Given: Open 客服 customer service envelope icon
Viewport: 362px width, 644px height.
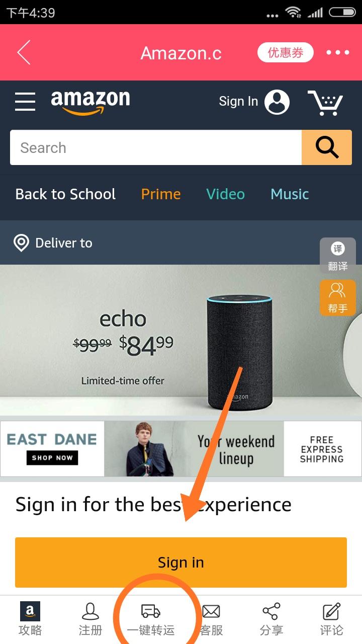Looking at the screenshot, I should [211, 620].
